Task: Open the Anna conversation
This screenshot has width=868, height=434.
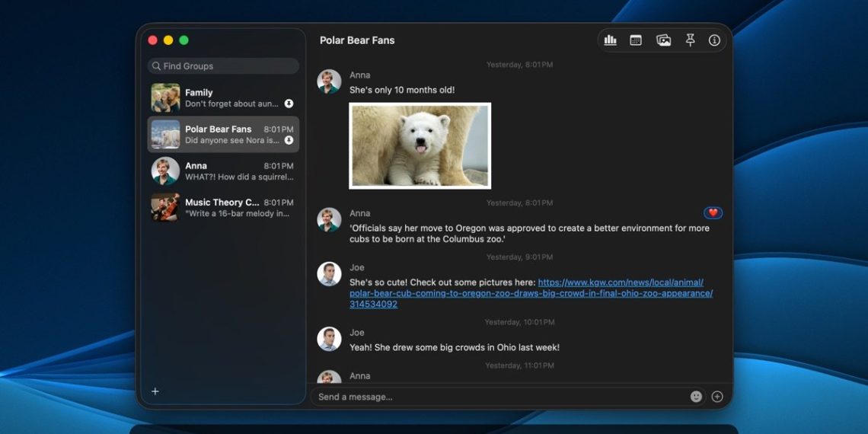Action: 222,171
